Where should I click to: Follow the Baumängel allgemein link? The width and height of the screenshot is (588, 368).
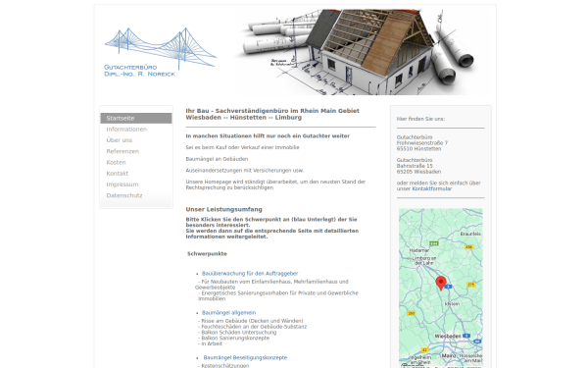pyautogui.click(x=228, y=312)
